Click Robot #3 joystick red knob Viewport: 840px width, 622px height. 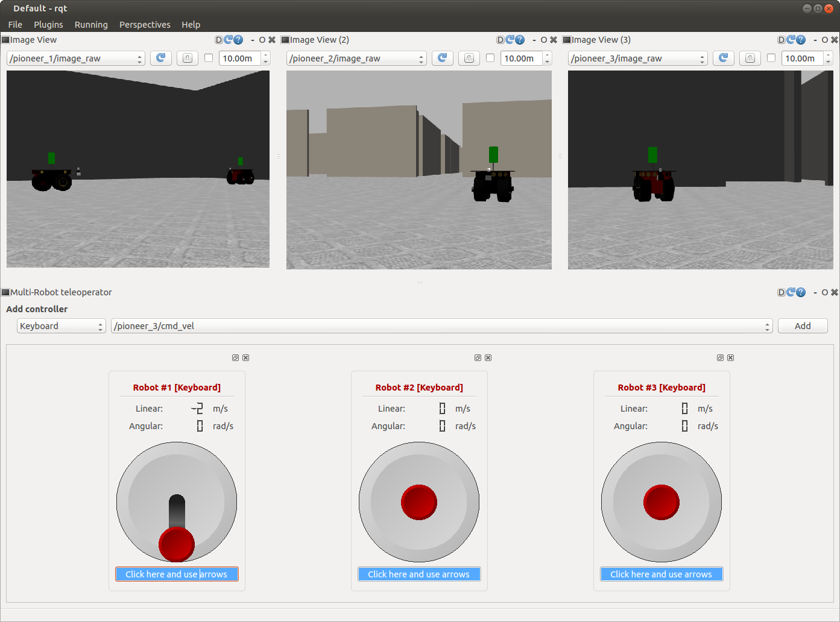point(661,502)
